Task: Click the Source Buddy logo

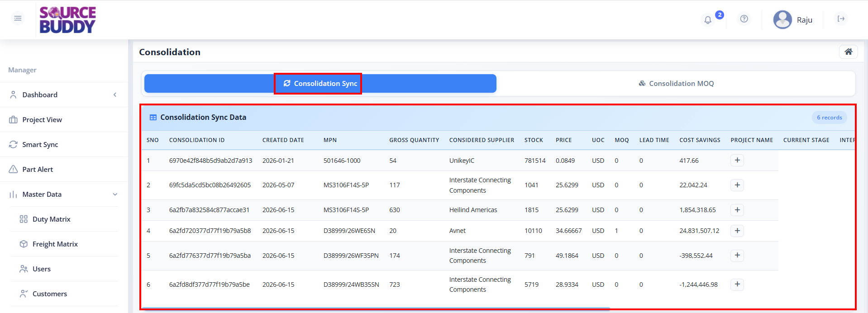Action: pos(67,20)
